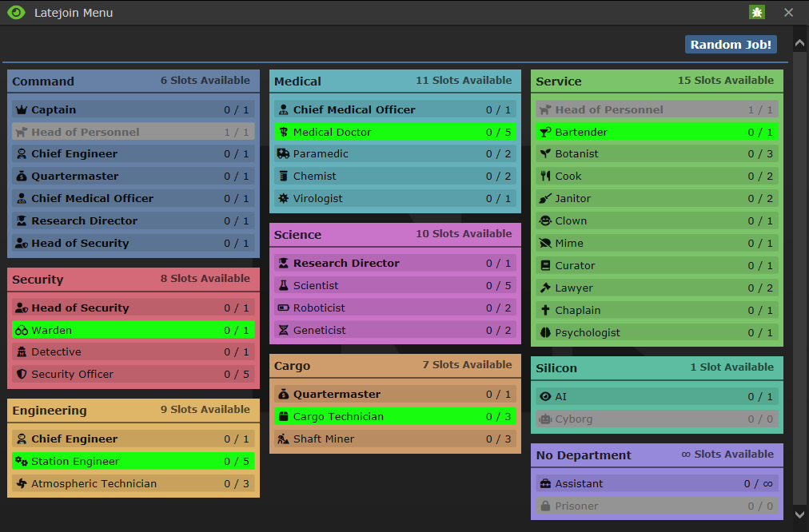
Task: Choose Chief Medical Officer in Medical section
Action: coord(395,109)
